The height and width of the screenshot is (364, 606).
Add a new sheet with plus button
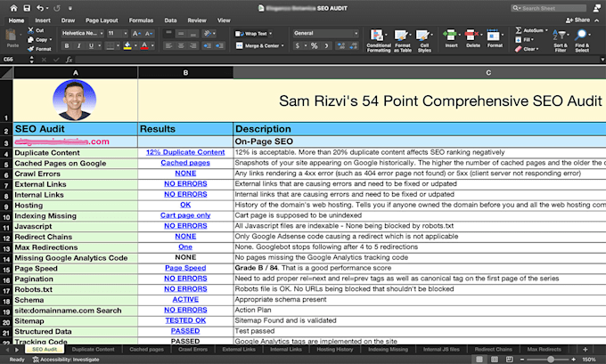tap(586, 350)
